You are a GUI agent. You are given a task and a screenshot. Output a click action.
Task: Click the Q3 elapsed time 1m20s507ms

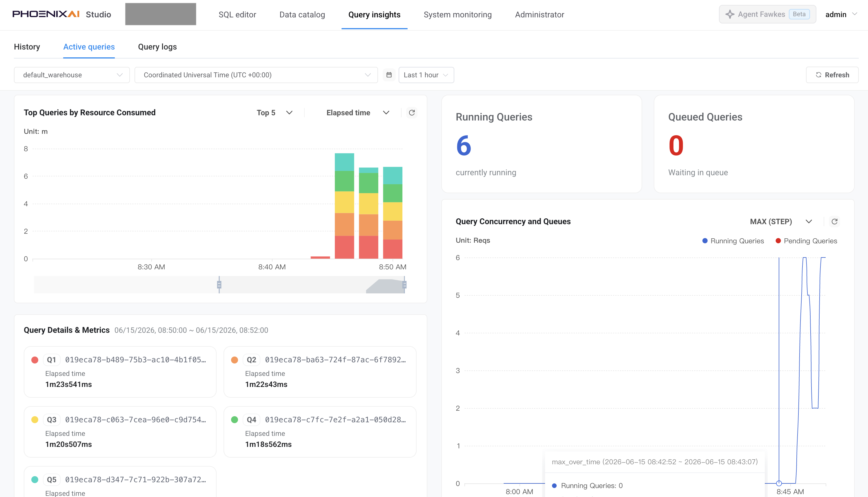(x=68, y=444)
